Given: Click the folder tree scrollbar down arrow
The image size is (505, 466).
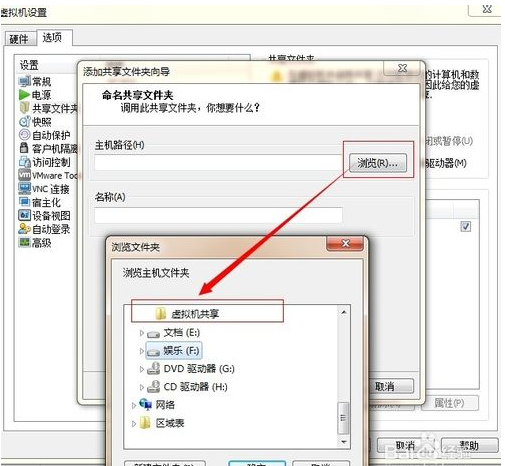Looking at the screenshot, I should tap(344, 442).
